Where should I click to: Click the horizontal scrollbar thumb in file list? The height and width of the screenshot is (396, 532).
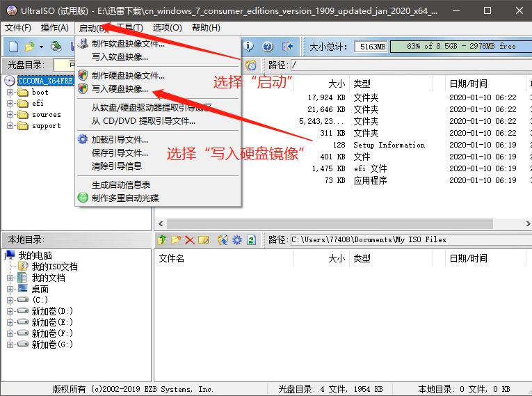330,224
